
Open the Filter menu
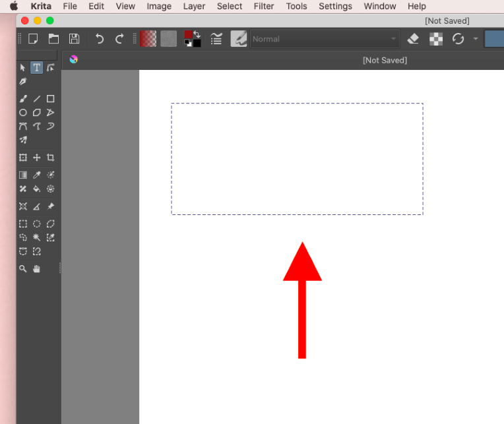(x=264, y=6)
